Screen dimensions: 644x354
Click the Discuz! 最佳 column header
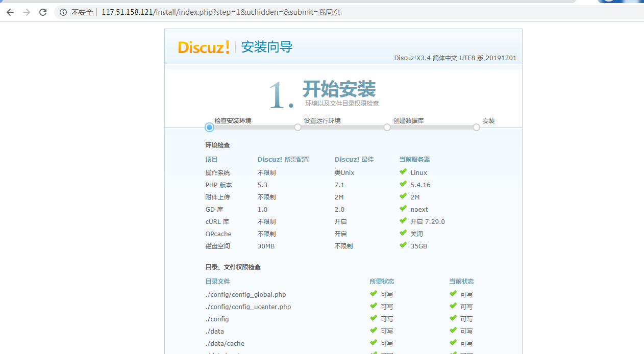pyautogui.click(x=354, y=160)
